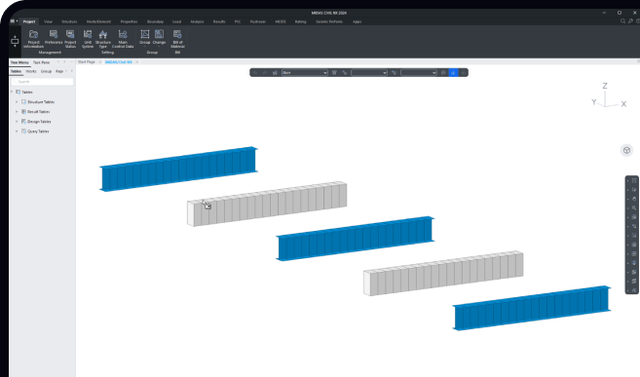Open Project Status in the ribbon
The height and width of the screenshot is (377, 640).
(70, 39)
